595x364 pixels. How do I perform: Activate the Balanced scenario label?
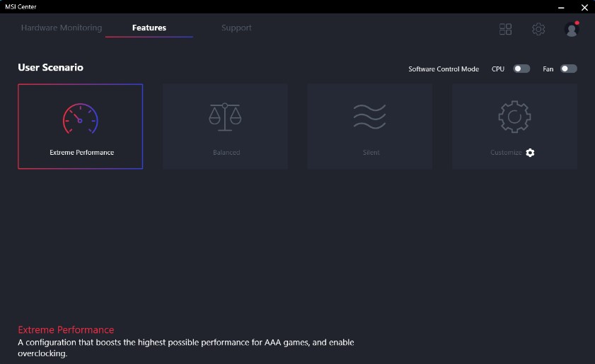click(x=226, y=153)
